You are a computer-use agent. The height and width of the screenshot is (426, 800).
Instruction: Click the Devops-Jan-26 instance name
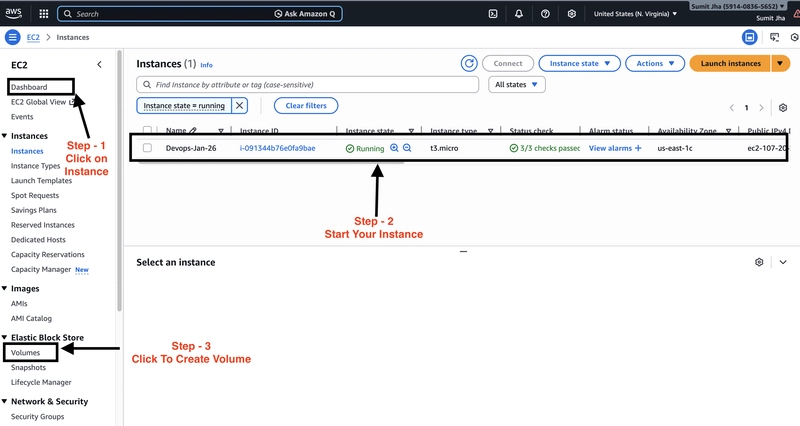[191, 148]
